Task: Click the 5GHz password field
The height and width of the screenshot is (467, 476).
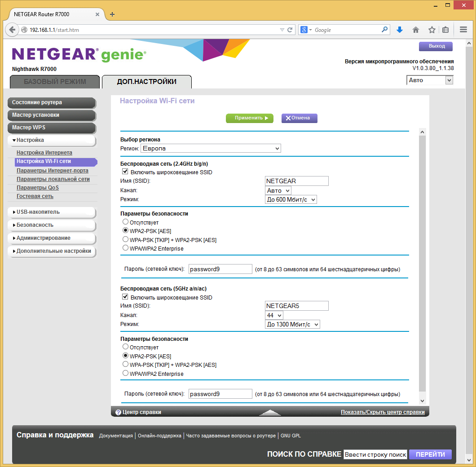Action: (x=220, y=394)
